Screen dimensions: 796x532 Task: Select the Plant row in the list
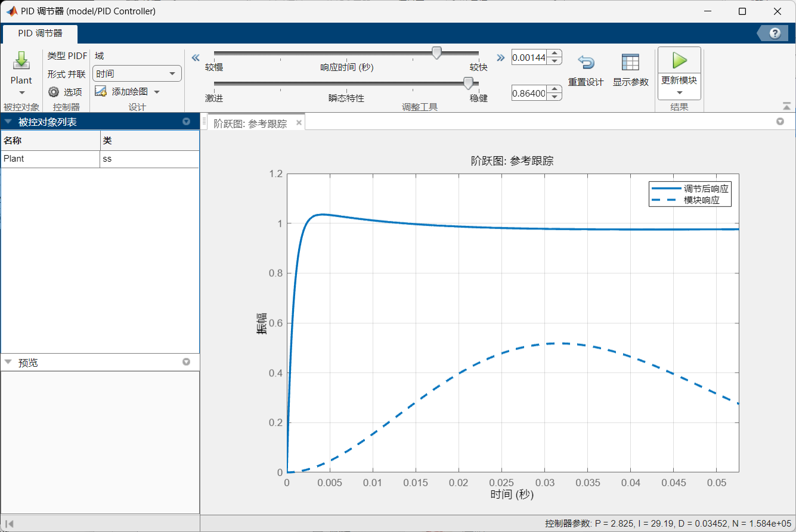51,159
